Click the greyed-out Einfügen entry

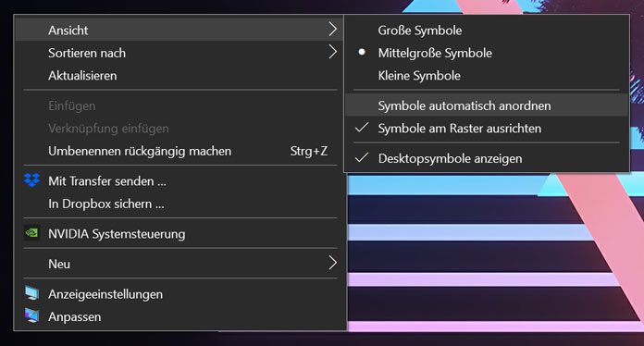pos(180,105)
